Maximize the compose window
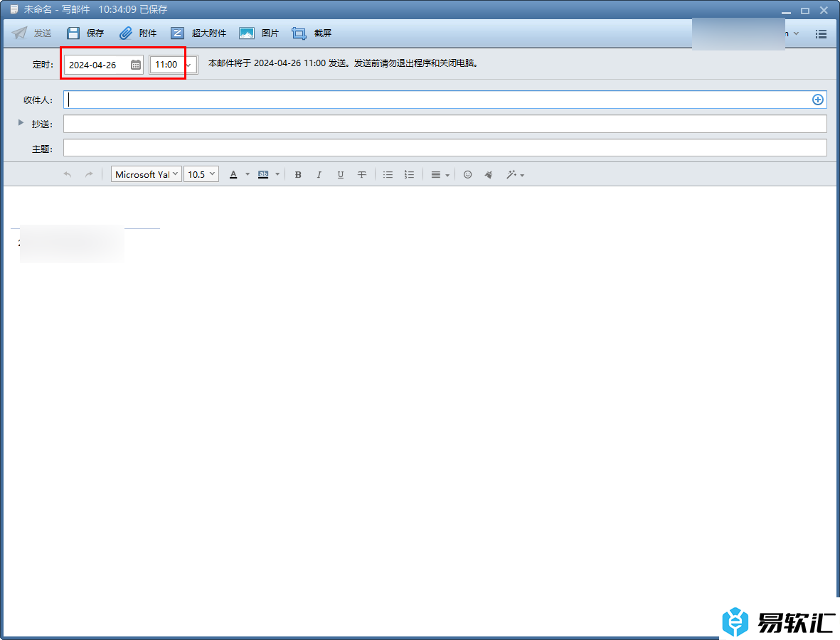 [x=804, y=11]
